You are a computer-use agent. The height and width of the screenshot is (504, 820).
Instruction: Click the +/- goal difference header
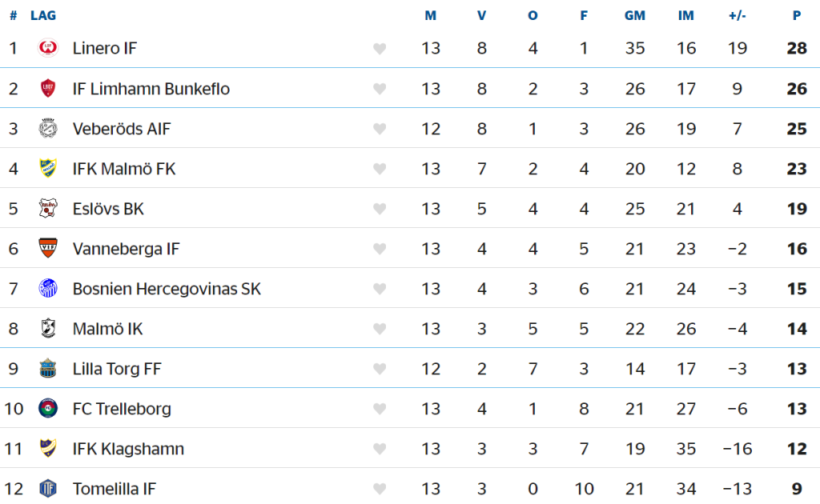(738, 16)
